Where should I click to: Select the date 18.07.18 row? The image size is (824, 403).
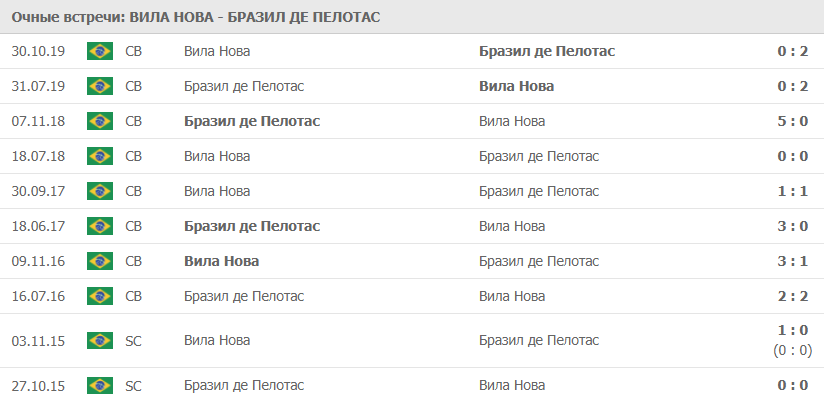point(412,156)
